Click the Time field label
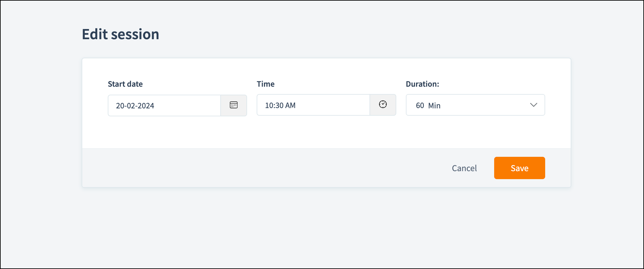Image resolution: width=644 pixels, height=269 pixels. point(266,84)
